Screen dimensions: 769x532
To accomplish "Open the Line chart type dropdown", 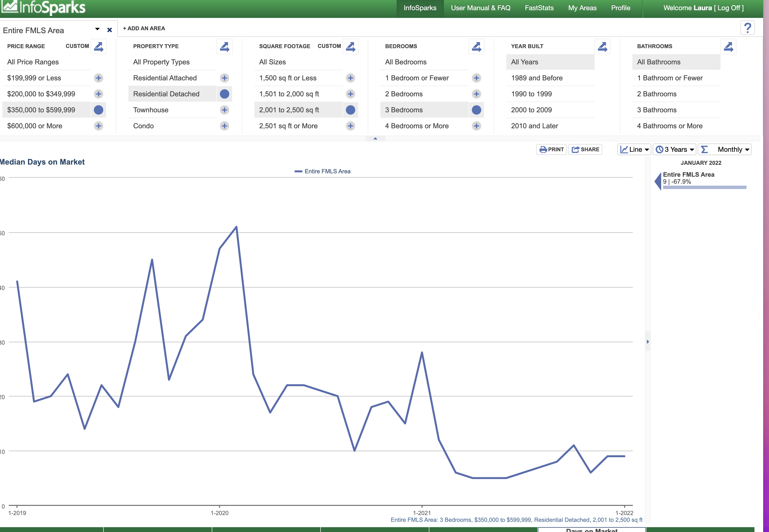I will [634, 149].
